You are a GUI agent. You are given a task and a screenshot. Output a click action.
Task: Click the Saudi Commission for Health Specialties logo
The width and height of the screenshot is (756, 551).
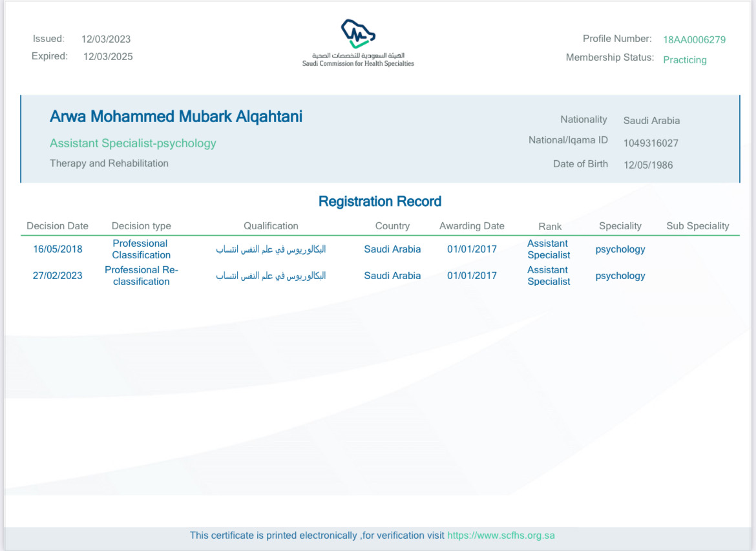[358, 43]
